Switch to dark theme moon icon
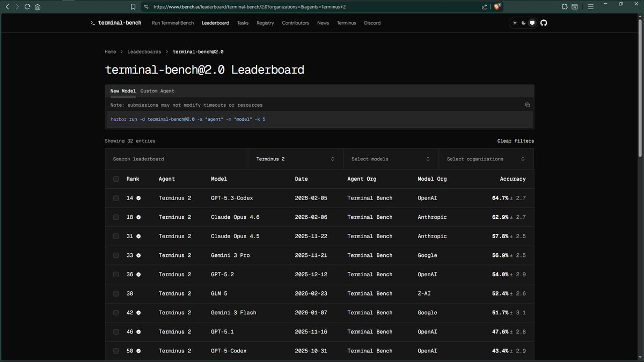The image size is (644, 362). coord(524,23)
